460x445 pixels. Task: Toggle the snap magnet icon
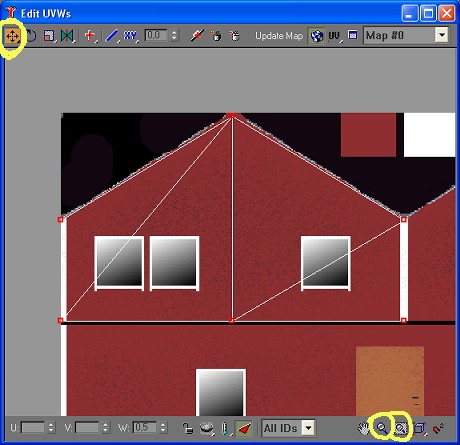438,428
